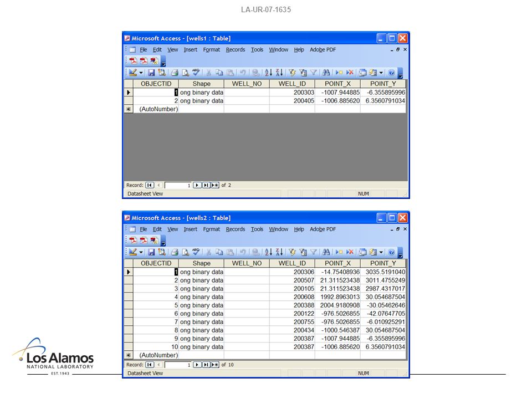The height and width of the screenshot is (399, 532).
Task: Filter By Form in wells1 toolbar
Action: coord(303,73)
